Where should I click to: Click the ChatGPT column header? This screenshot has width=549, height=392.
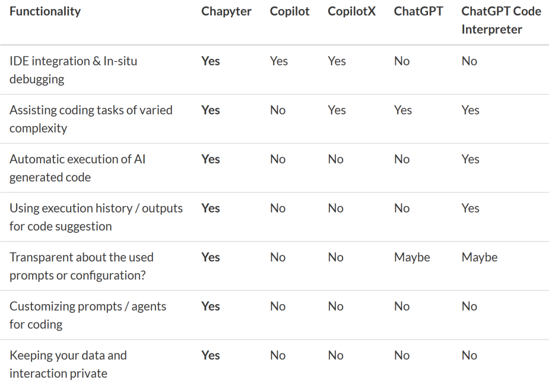(418, 11)
